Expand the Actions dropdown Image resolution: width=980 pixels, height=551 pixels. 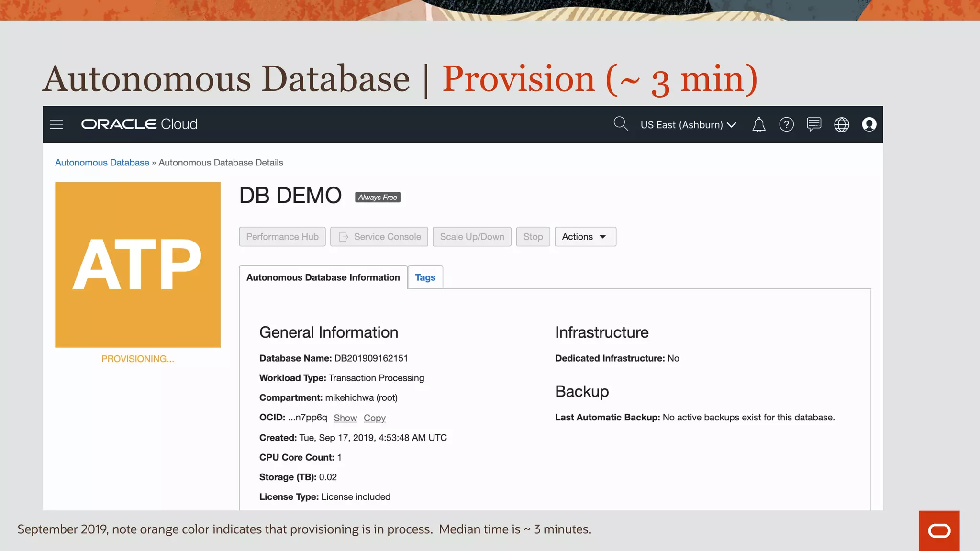[x=585, y=237]
